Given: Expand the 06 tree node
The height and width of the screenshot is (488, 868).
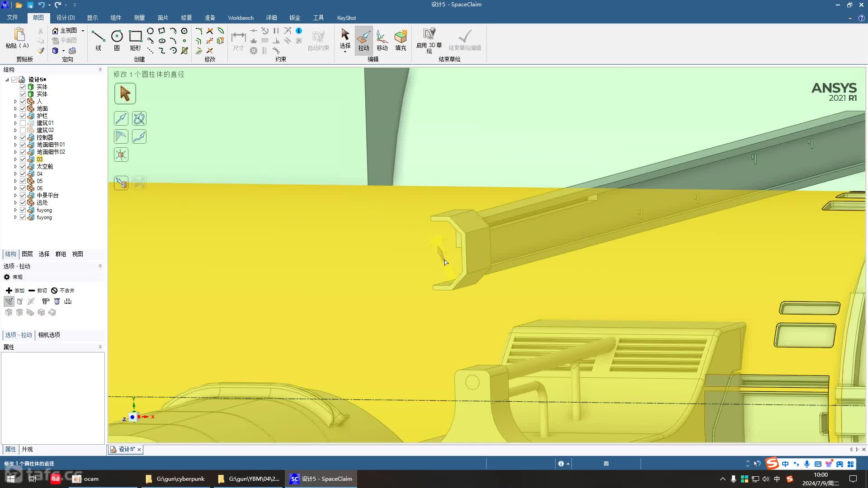Looking at the screenshot, I should [15, 188].
